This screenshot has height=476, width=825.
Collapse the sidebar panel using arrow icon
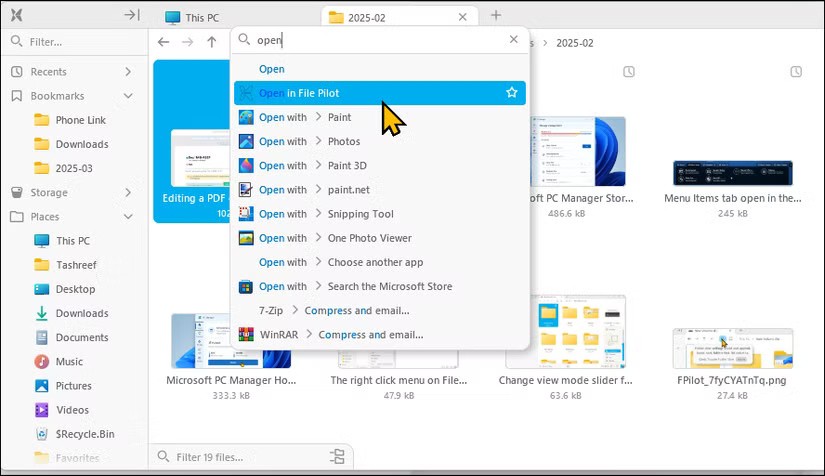tap(131, 15)
